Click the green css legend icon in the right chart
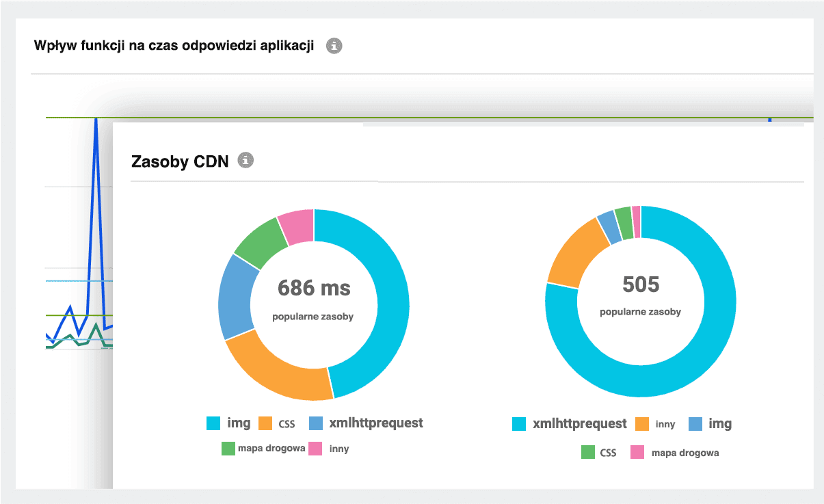This screenshot has width=824, height=504. (587, 453)
